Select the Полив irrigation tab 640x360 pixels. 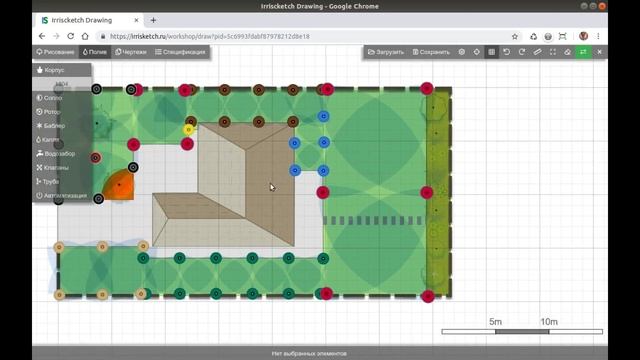[x=94, y=52]
